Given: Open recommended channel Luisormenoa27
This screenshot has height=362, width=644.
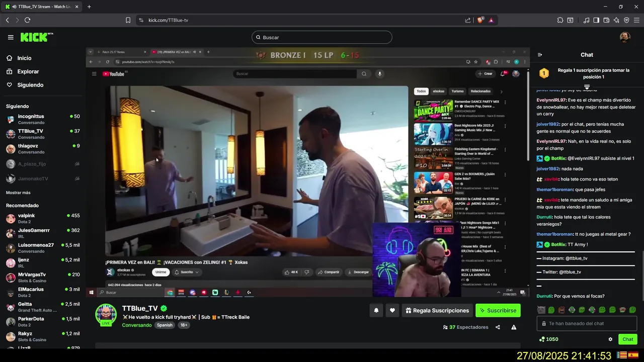Looking at the screenshot, I should tap(42, 248).
